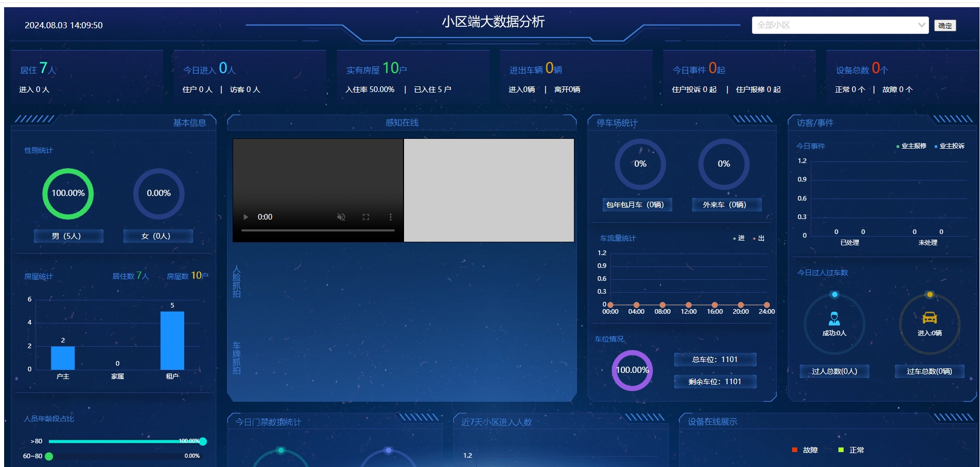This screenshot has width=980, height=467.
Task: Click the 0.00% female ring chart
Action: [x=159, y=193]
